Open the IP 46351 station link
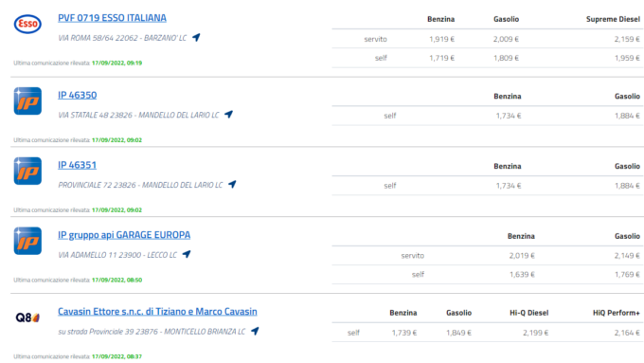The width and height of the screenshot is (644, 363). click(x=78, y=165)
